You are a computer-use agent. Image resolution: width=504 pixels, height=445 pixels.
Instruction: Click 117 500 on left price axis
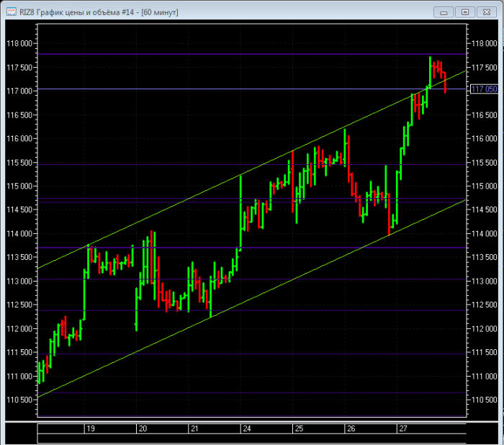point(19,68)
